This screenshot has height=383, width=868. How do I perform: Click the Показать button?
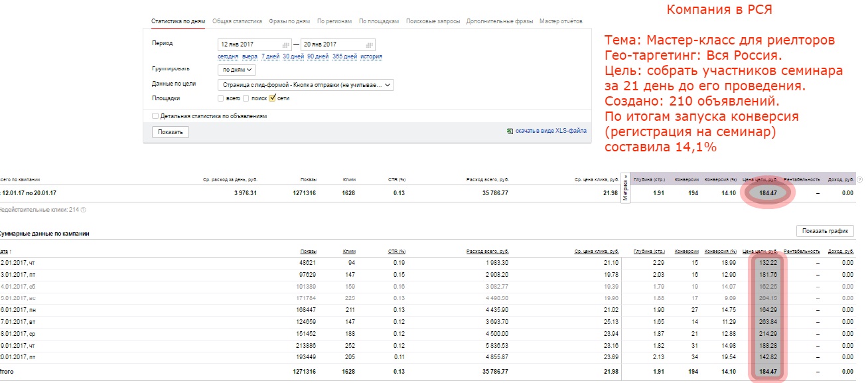click(x=171, y=132)
